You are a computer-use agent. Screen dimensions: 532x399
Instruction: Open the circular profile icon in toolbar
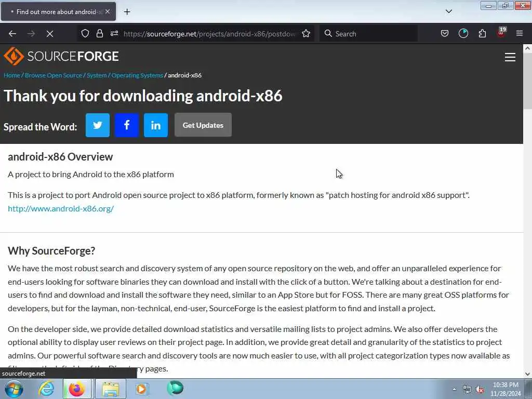click(x=463, y=33)
